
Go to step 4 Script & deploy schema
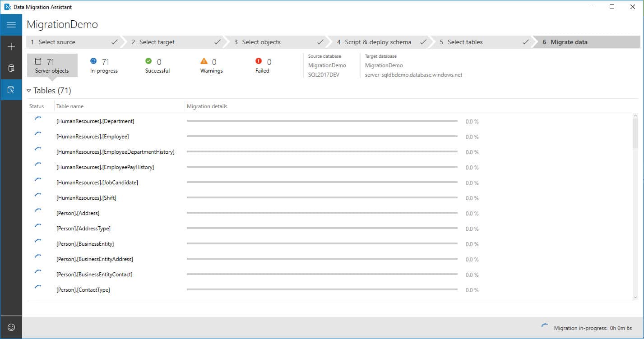click(382, 42)
